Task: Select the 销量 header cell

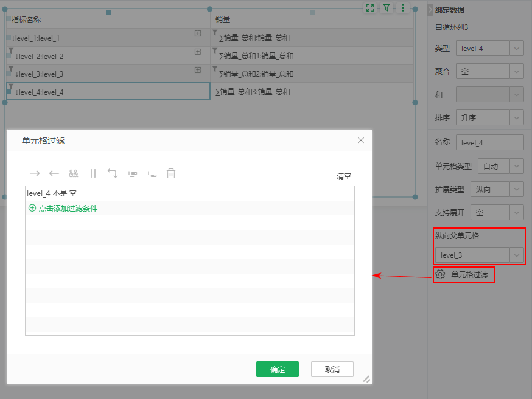Action: (x=312, y=19)
